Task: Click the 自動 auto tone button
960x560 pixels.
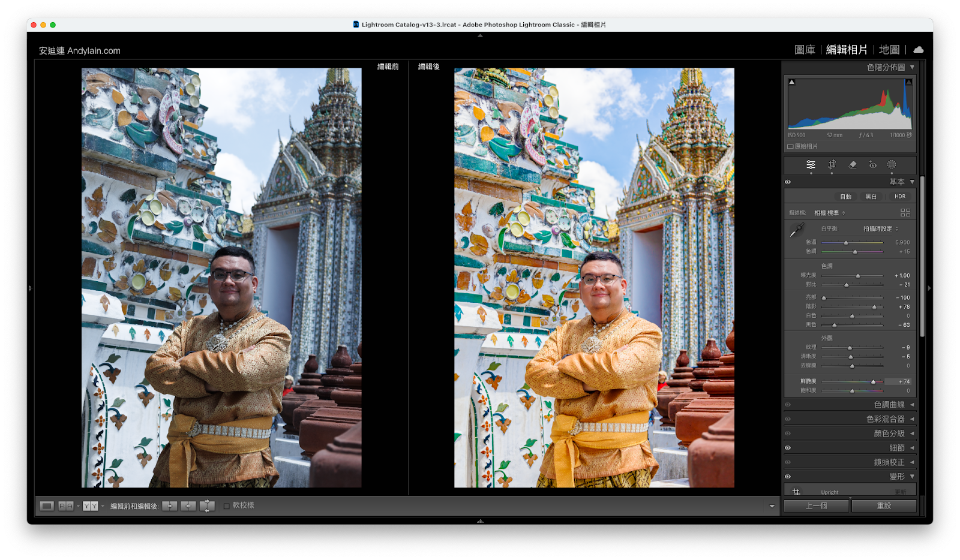Action: pyautogui.click(x=845, y=197)
